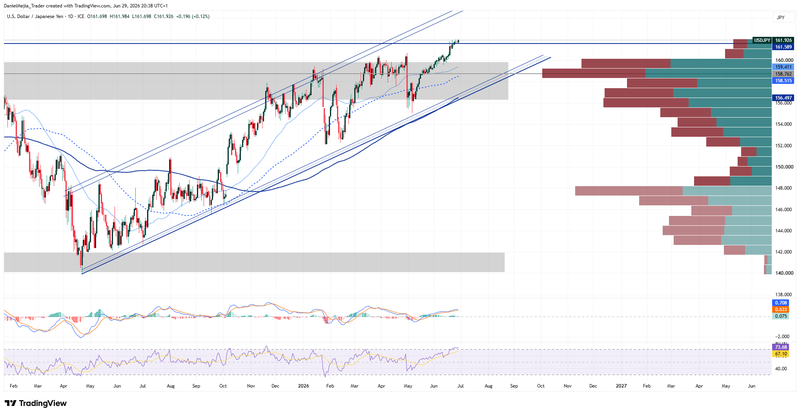Select the 161.589 horizontal line price label
This screenshot has width=800, height=415.
click(x=783, y=46)
